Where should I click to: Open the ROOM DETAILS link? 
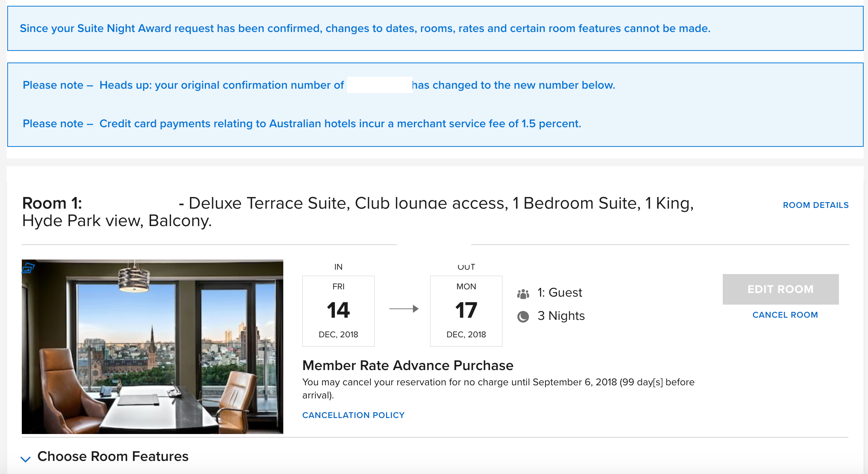coord(815,205)
